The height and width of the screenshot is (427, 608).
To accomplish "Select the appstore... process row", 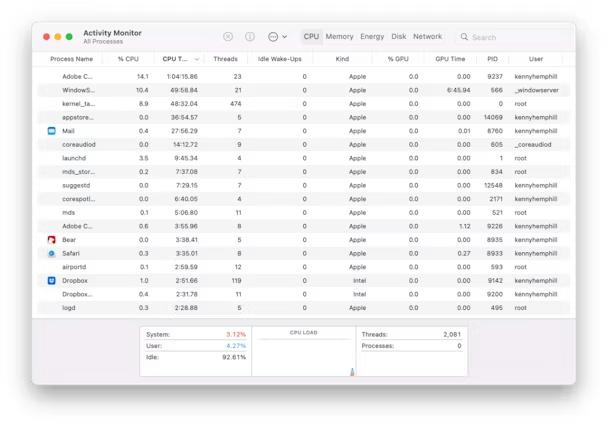I will click(304, 117).
